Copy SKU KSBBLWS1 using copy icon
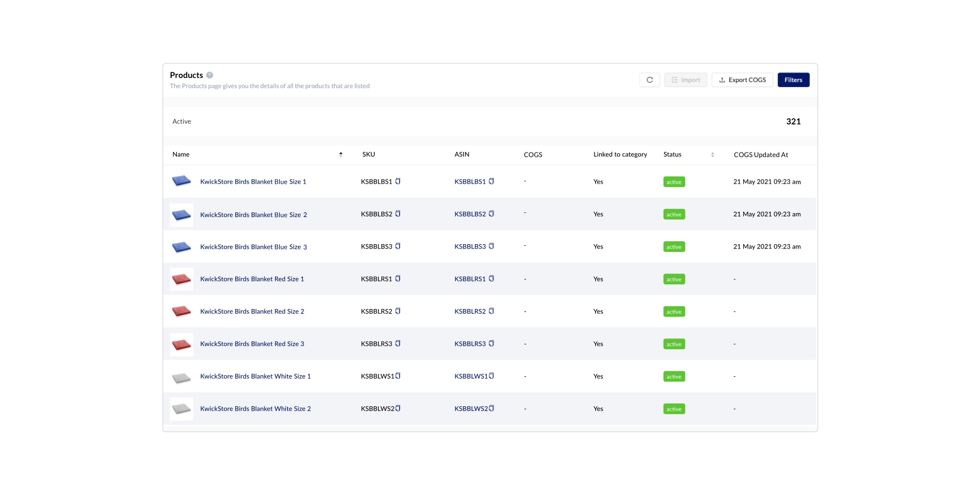980x495 pixels. (398, 376)
